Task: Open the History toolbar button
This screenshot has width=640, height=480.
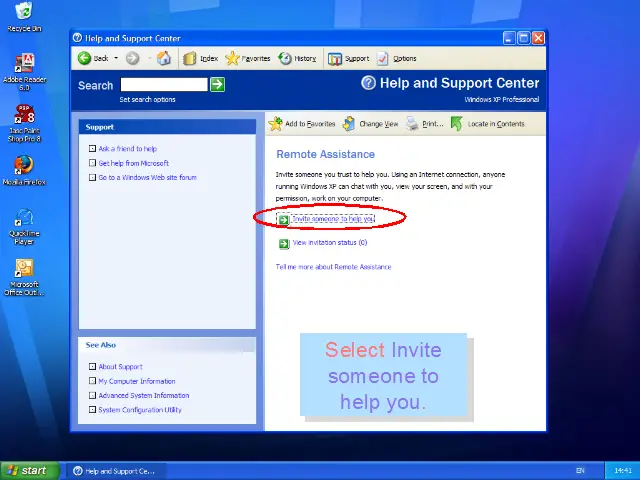Action: pyautogui.click(x=297, y=59)
